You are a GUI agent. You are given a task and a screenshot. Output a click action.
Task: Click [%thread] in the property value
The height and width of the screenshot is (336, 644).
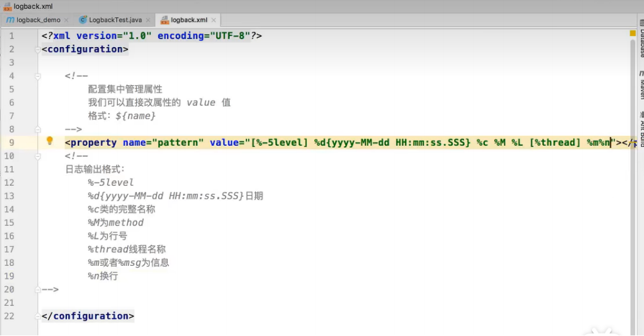coord(555,142)
